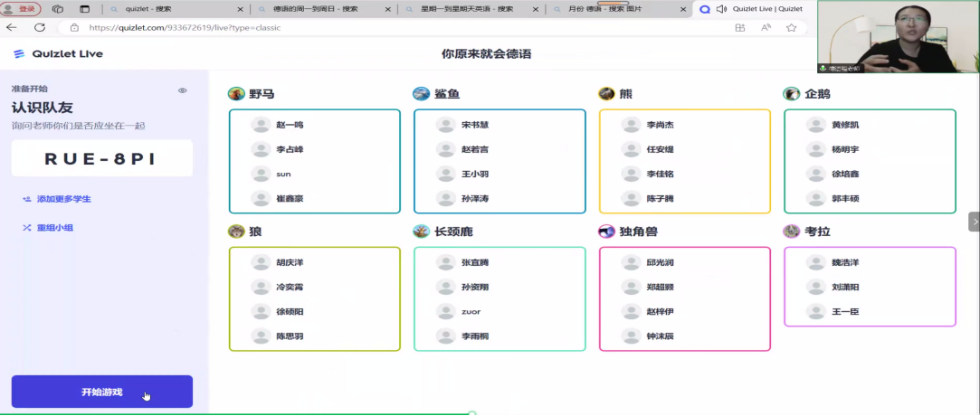
Task: Click the 熊 team bear icon
Action: [x=606, y=94]
